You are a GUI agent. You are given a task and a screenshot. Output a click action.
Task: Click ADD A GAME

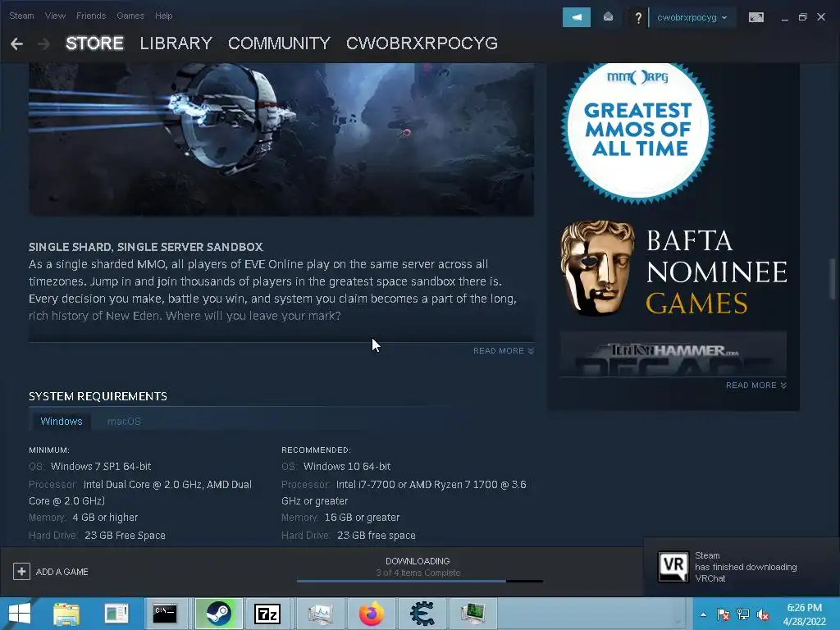(62, 572)
